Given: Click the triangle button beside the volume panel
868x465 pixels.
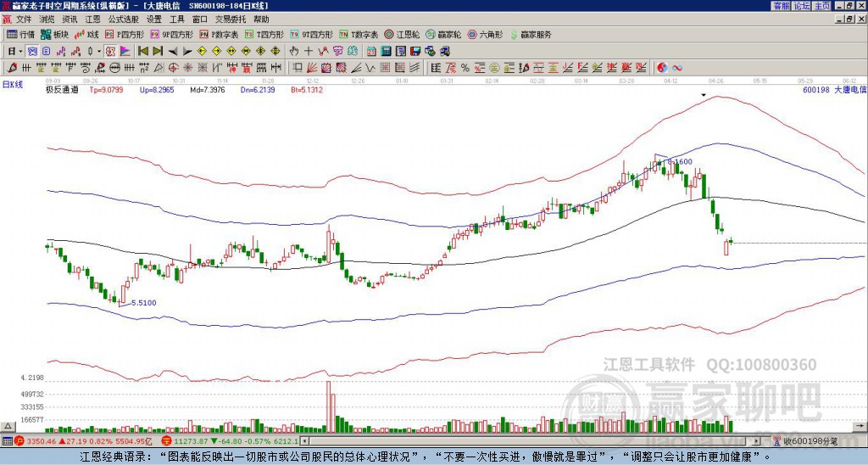Looking at the screenshot, I should (8, 426).
